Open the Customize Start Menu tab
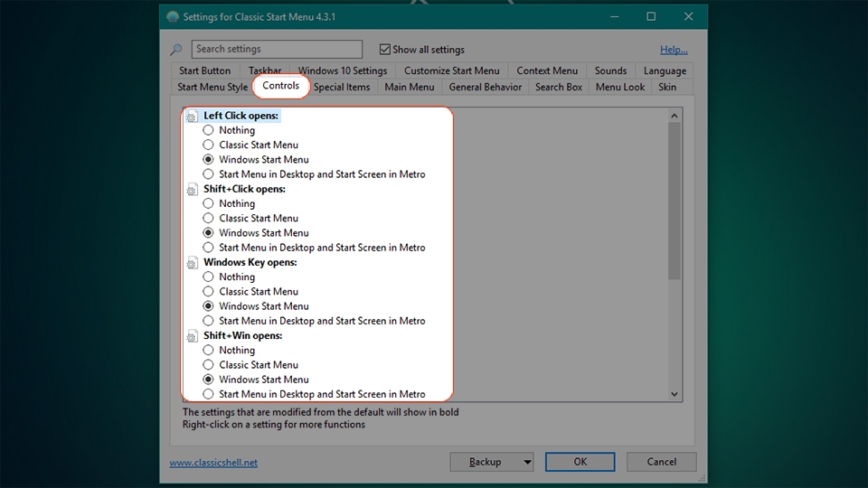 452,70
